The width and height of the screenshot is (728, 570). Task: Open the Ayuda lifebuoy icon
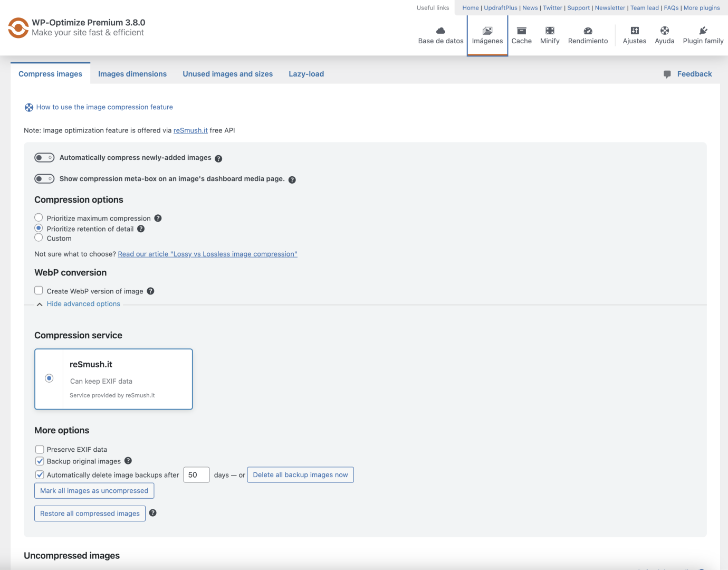click(x=665, y=31)
